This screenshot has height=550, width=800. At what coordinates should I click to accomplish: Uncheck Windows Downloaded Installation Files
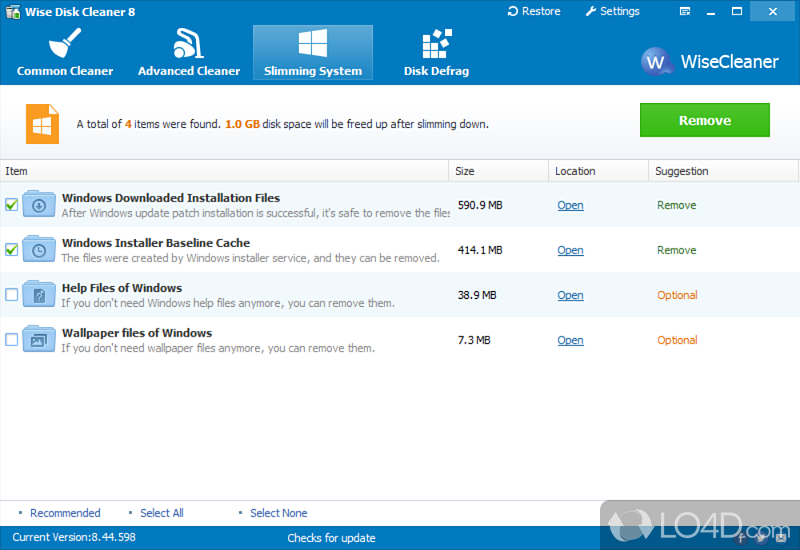point(12,205)
